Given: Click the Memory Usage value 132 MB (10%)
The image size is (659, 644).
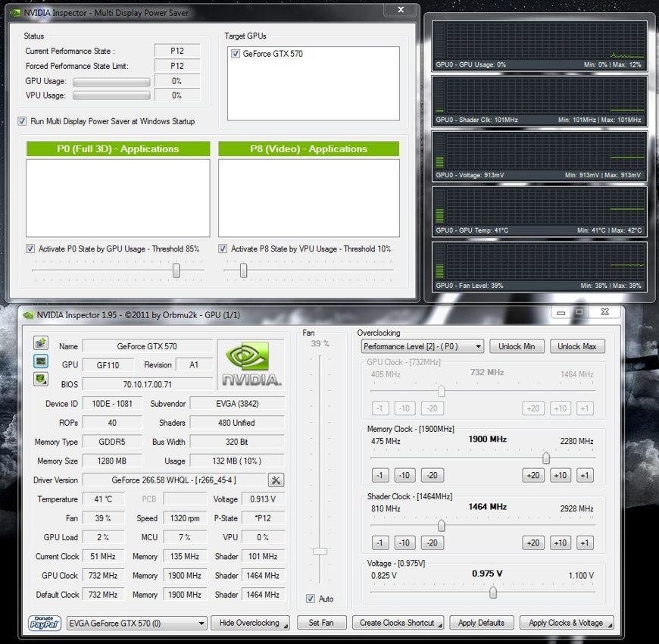Looking at the screenshot, I should point(237,461).
